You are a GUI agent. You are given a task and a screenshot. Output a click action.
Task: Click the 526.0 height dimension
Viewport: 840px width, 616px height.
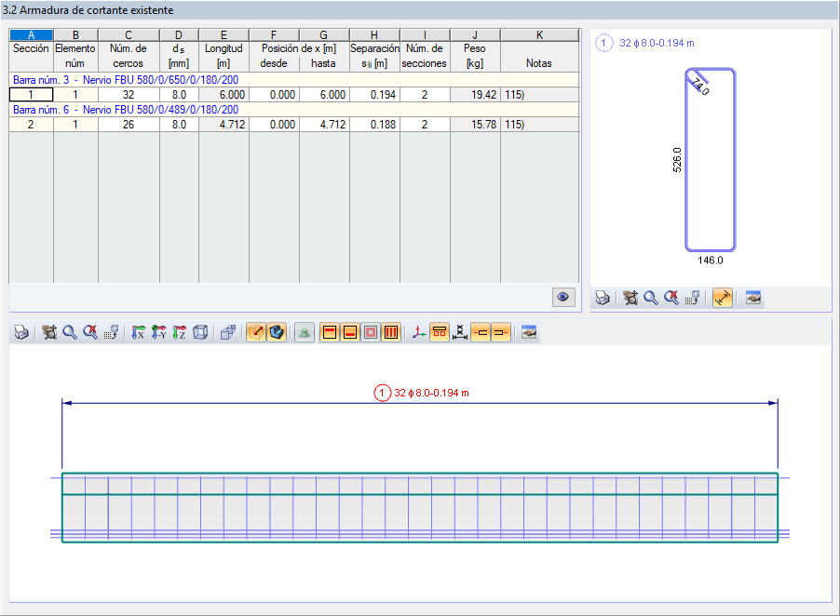tap(677, 159)
